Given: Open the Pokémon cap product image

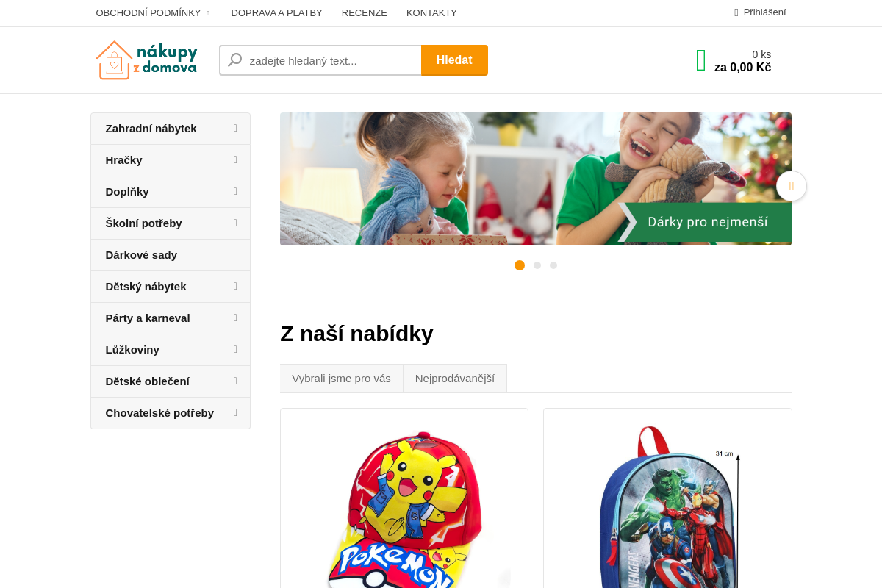Looking at the screenshot, I should click(404, 507).
